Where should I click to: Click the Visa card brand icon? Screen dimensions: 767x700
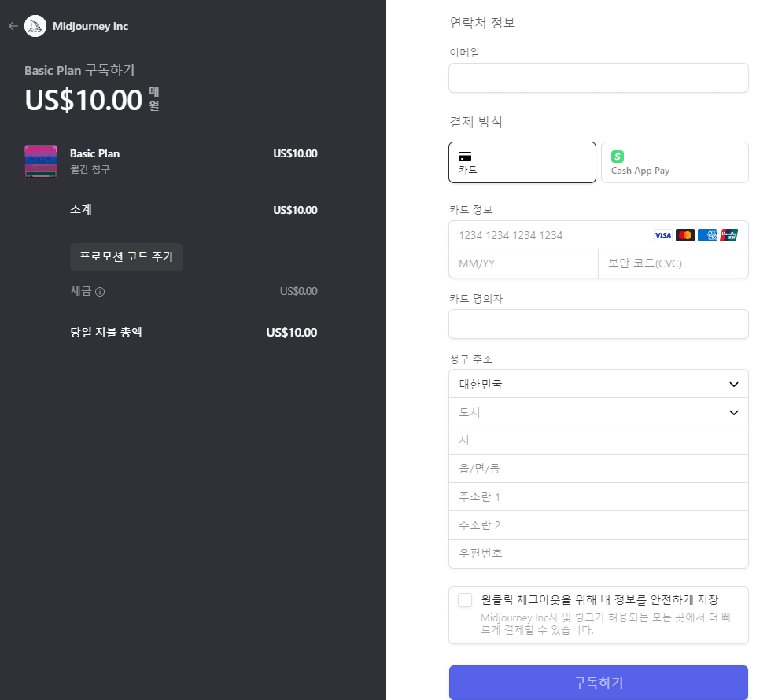[662, 234]
